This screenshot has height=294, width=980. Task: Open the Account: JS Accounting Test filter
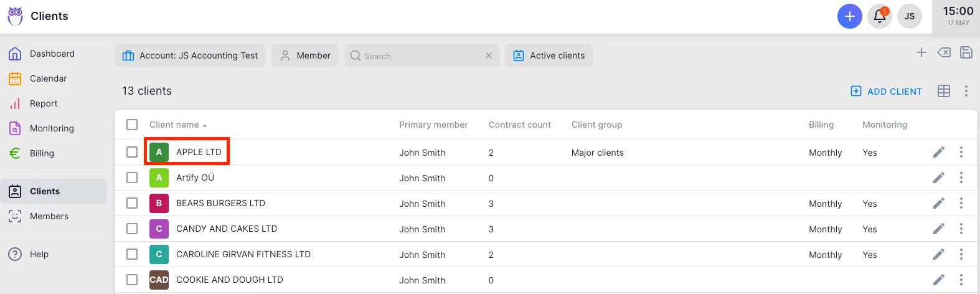point(190,55)
